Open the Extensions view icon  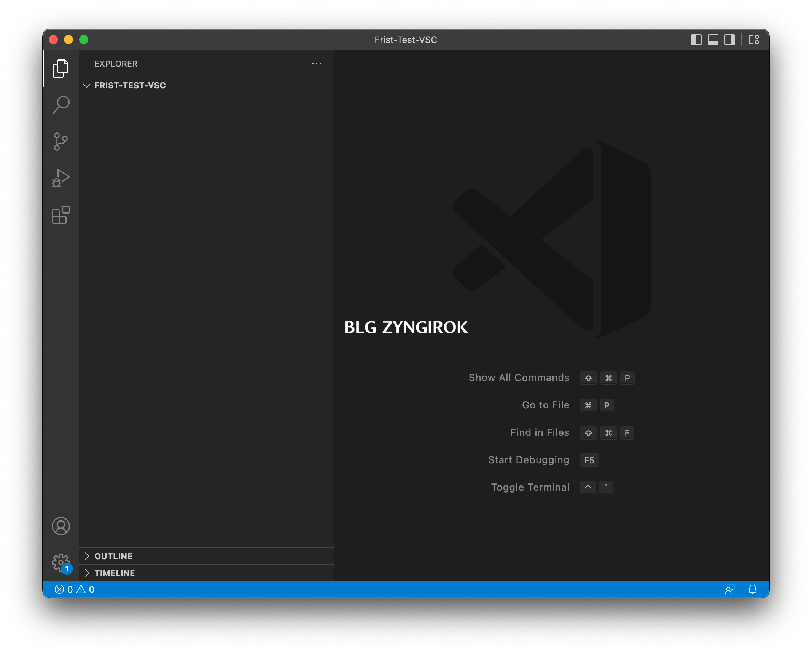tap(61, 215)
